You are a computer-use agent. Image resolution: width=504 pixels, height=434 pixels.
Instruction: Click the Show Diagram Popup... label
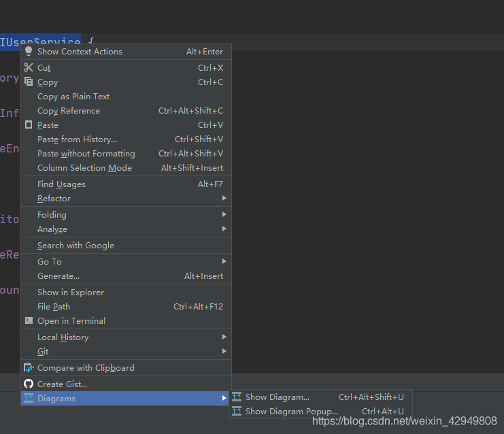pos(292,412)
